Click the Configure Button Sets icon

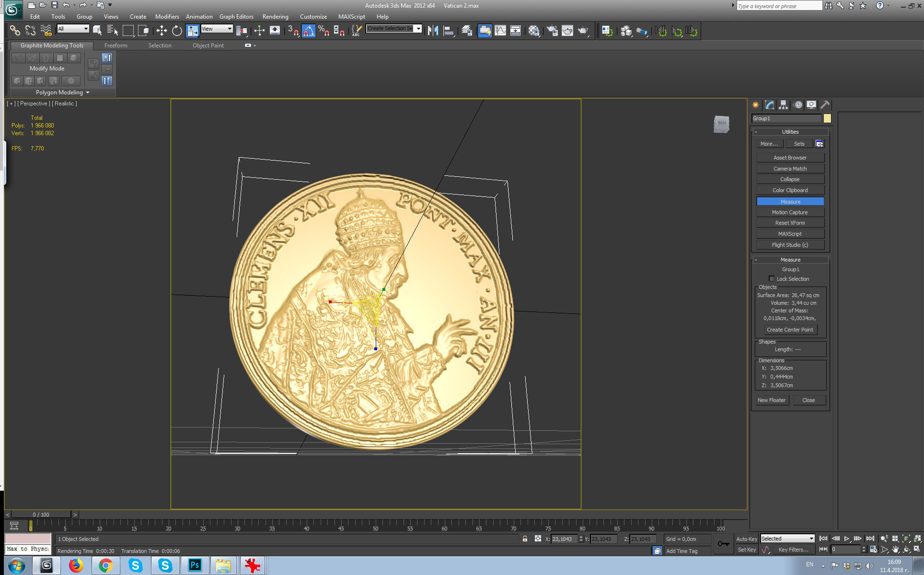pyautogui.click(x=820, y=144)
